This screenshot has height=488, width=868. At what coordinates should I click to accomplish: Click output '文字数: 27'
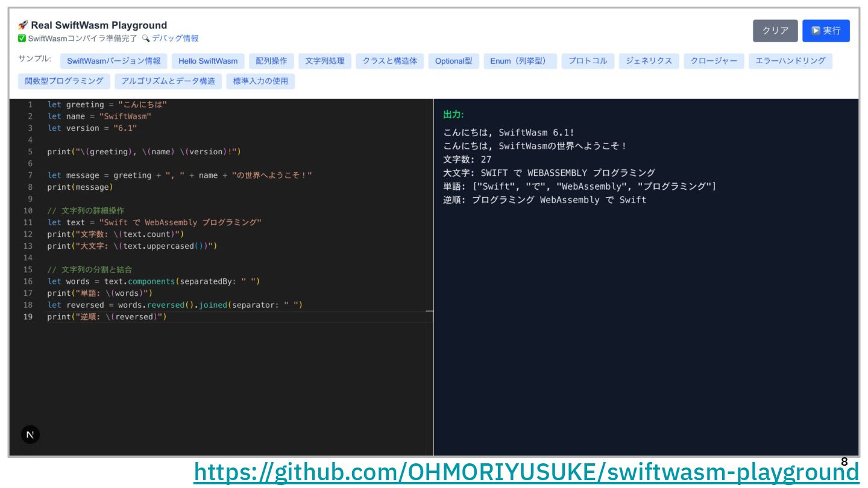point(467,160)
